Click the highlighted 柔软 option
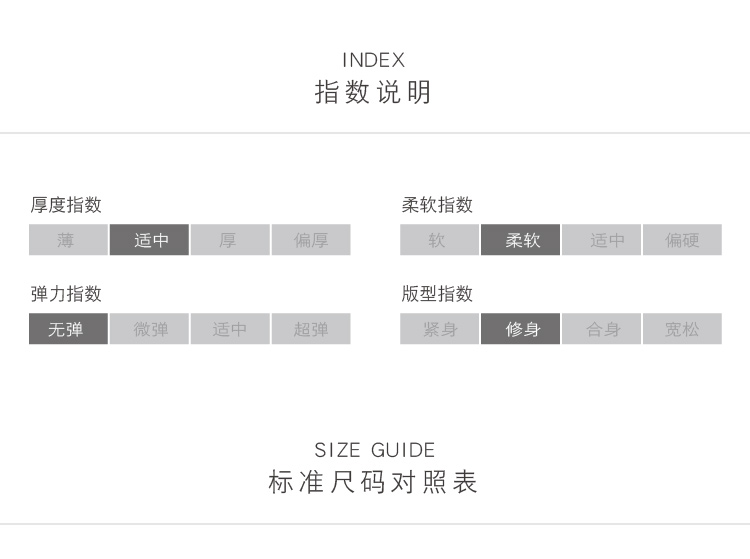Viewport: 750px width, 559px height. click(x=520, y=240)
